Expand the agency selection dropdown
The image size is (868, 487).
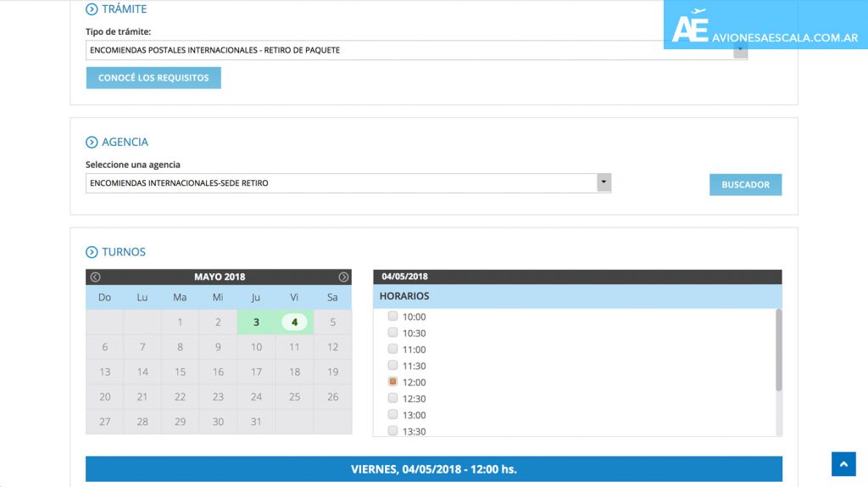(x=604, y=182)
